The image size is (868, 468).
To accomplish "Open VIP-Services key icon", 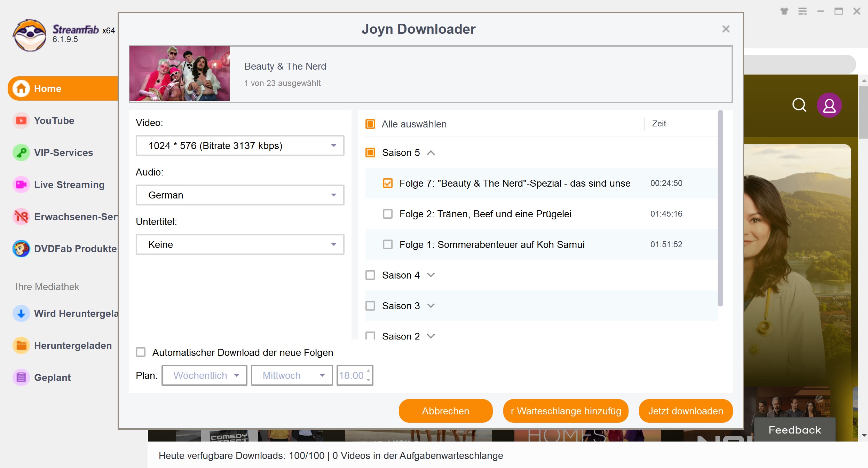I will 21,153.
